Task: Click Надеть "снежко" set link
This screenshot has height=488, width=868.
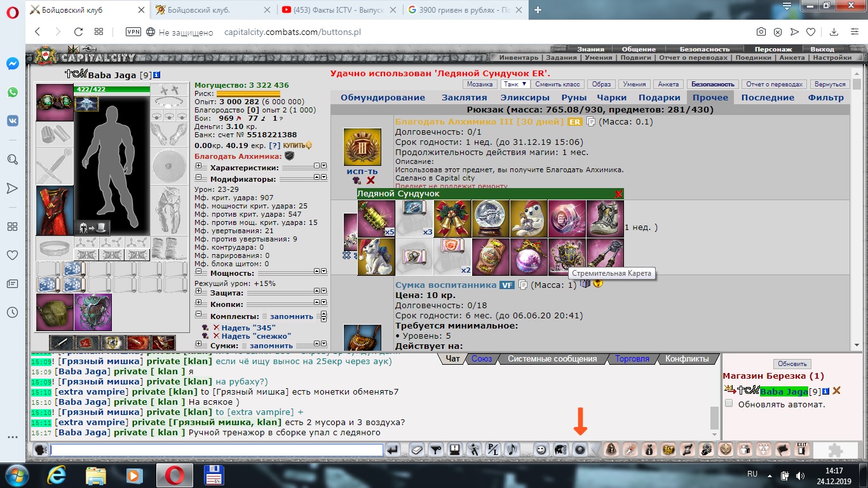Action: [256, 335]
